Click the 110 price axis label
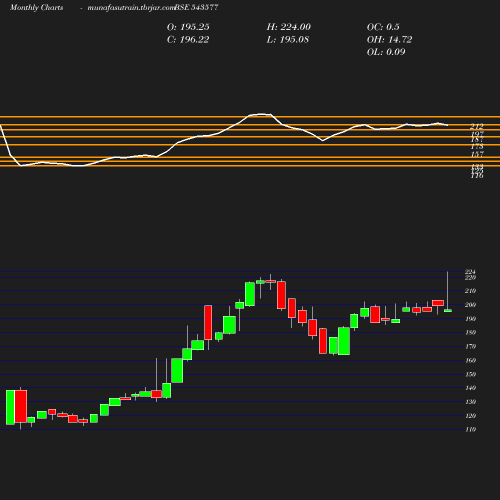This screenshot has width=500, height=500. tap(470, 430)
